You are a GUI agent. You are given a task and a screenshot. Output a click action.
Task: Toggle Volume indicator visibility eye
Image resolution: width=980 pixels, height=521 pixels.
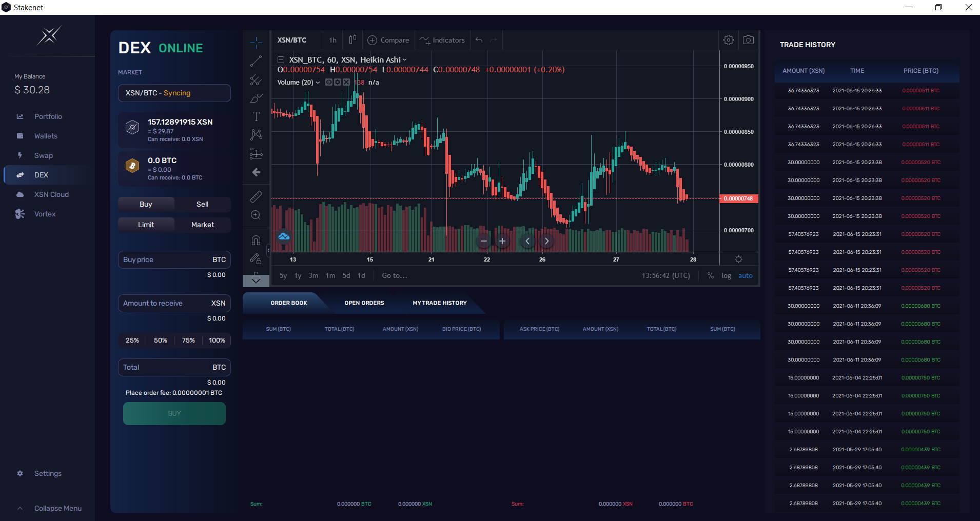click(329, 82)
